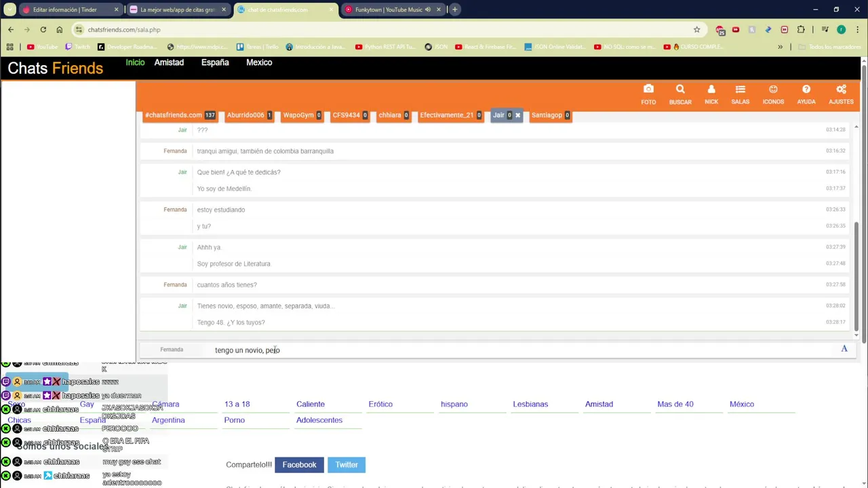Switch to #chatsfriends.com room tab

tap(180, 115)
